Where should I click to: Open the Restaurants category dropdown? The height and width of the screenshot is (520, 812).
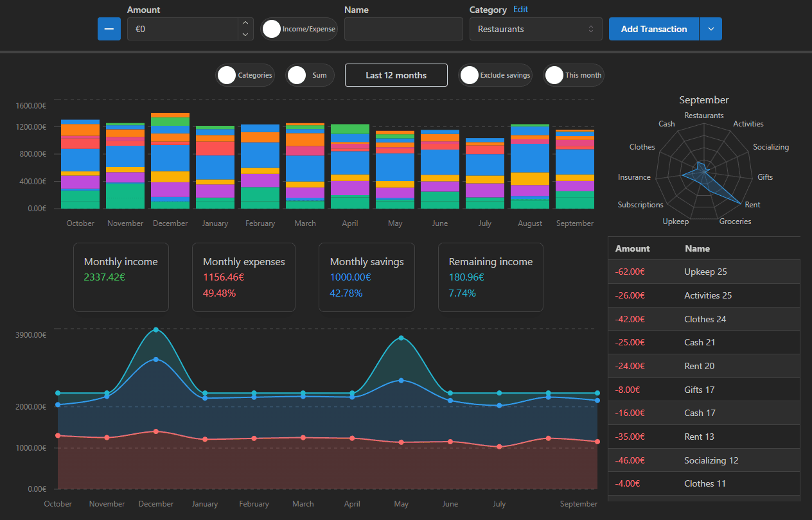535,29
